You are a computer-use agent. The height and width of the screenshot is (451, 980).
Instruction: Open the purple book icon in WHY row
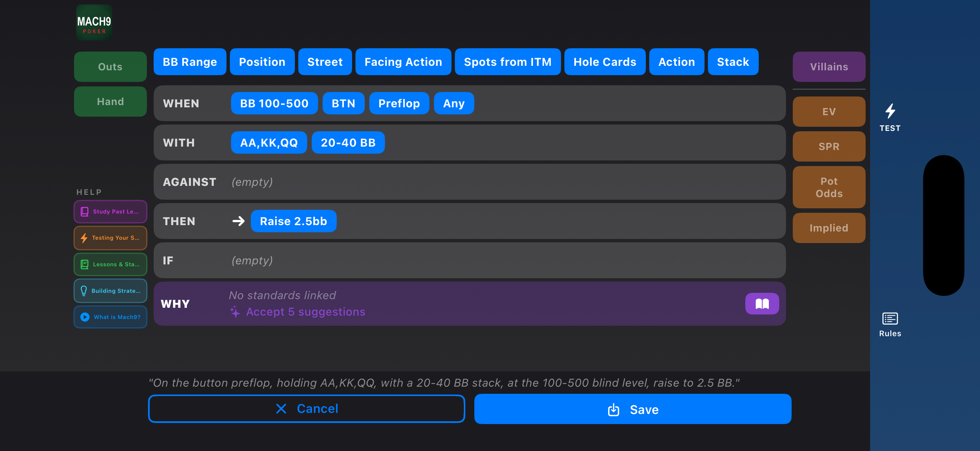point(762,304)
